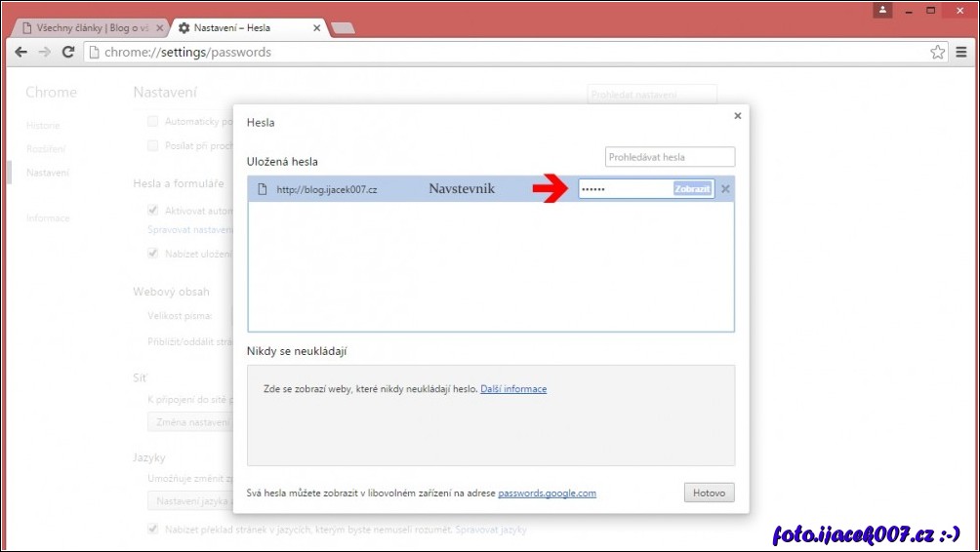This screenshot has width=980, height=552.
Task: Bookmark this page with the star icon
Action: pos(937,52)
